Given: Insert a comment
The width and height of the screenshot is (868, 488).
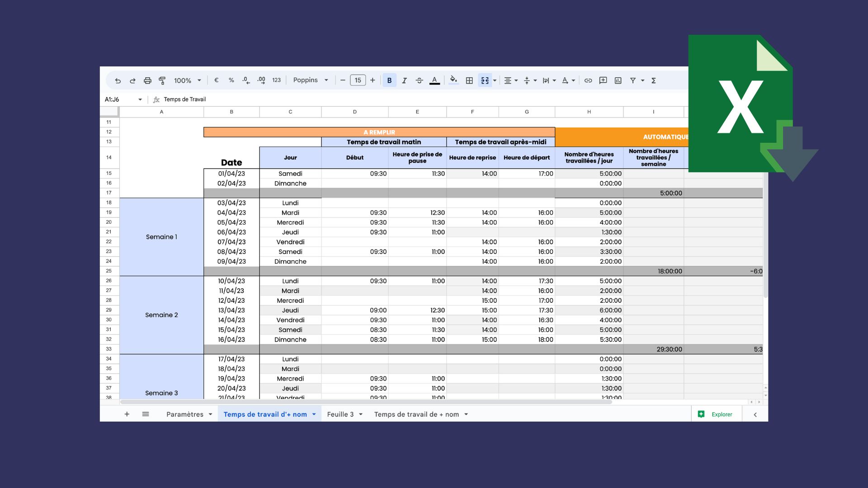Looking at the screenshot, I should [x=603, y=80].
